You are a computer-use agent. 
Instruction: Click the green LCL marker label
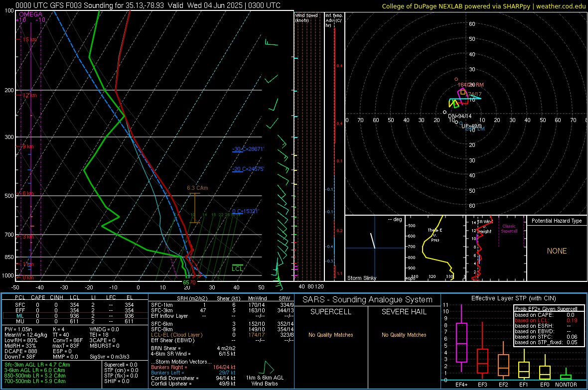click(x=237, y=268)
